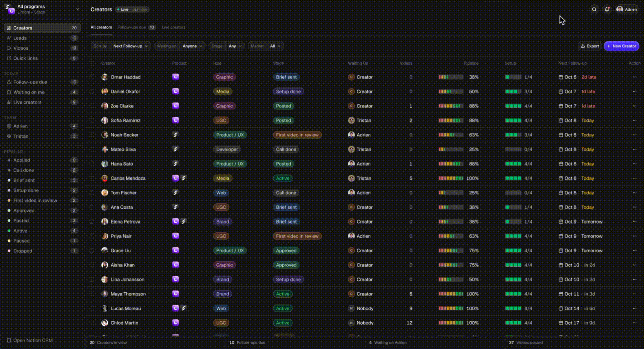Click the pipeline progress bar for Carlos Mendoza
Image resolution: width=644 pixels, height=349 pixels.
pyautogui.click(x=451, y=178)
